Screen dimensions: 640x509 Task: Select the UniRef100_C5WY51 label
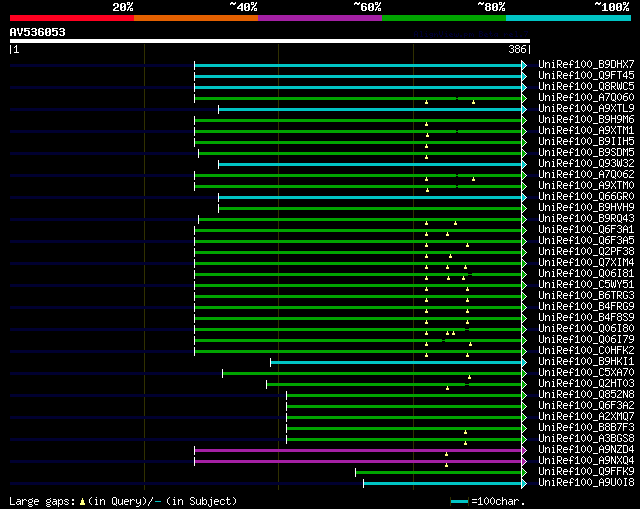point(586,285)
